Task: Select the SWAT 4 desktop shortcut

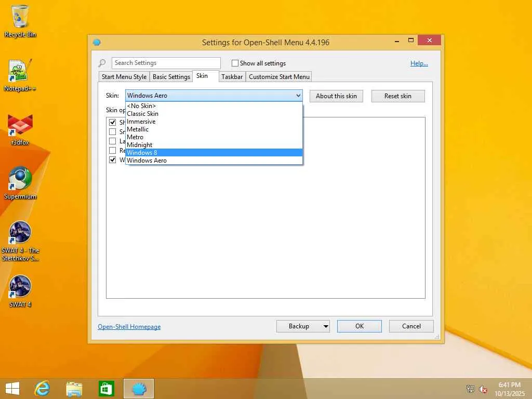Action: [20, 291]
